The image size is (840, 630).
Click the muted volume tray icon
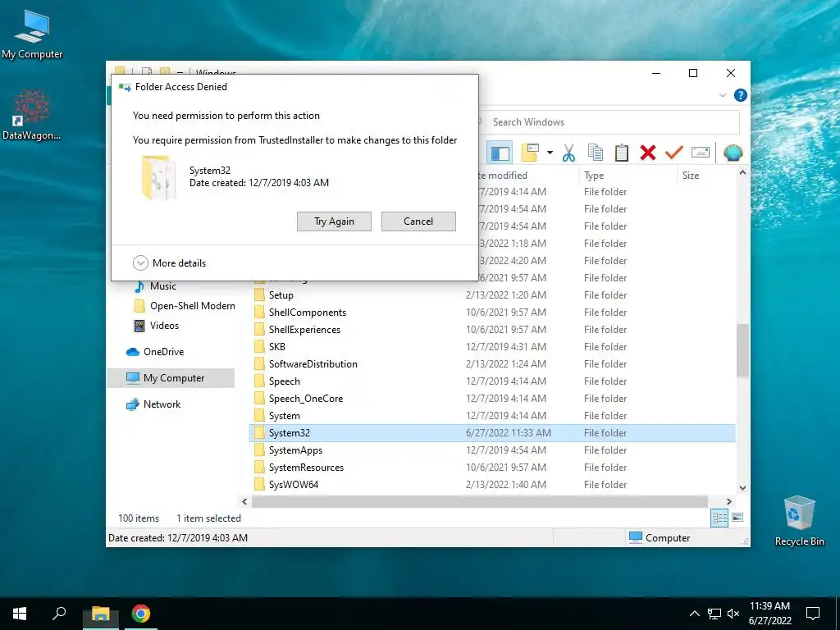(733, 614)
